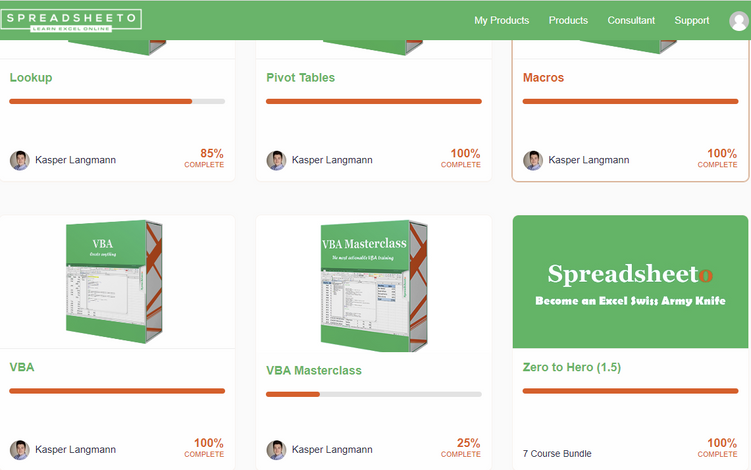
Task: Click the Spreadsheeto logo
Action: (71, 21)
